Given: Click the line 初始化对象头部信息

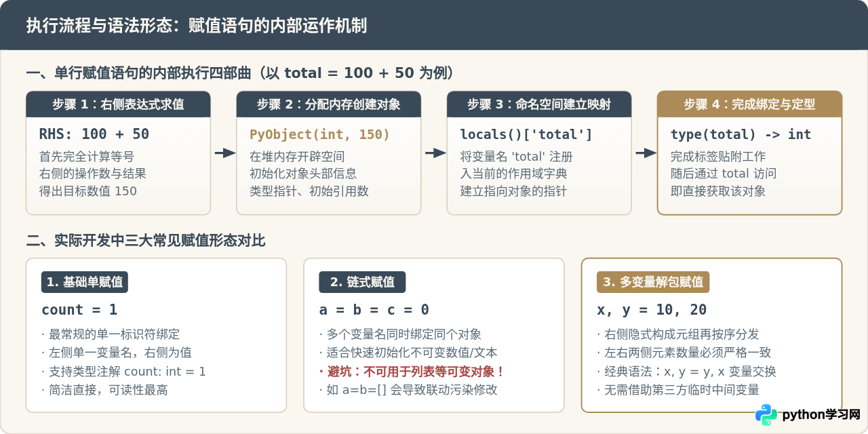Looking at the screenshot, I should coord(303,174).
